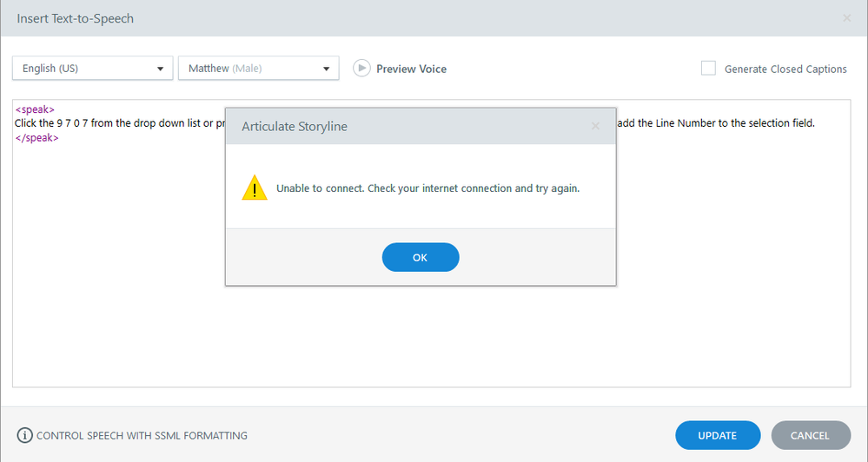Open Control Speech with SSML Formatting link
The height and width of the screenshot is (462, 868).
pyautogui.click(x=142, y=436)
